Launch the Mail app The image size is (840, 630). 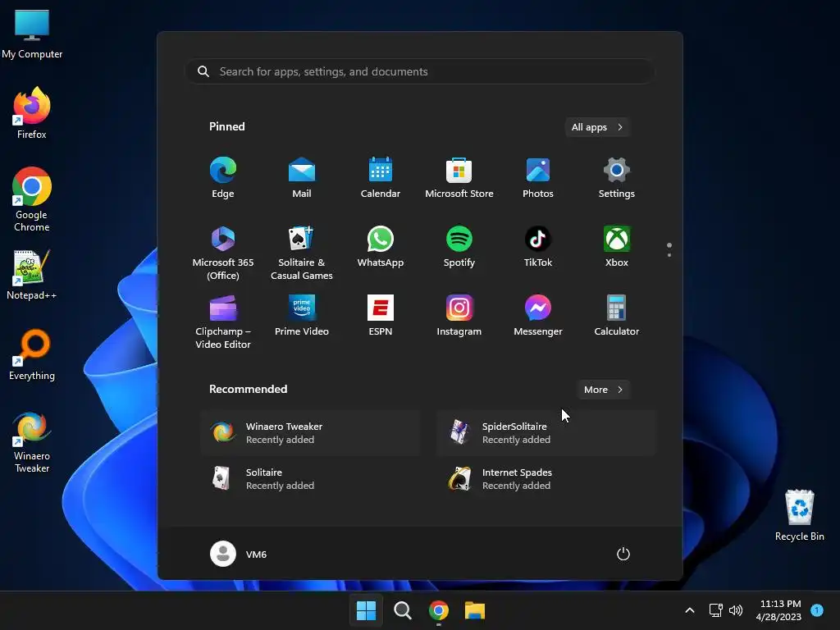(x=302, y=178)
